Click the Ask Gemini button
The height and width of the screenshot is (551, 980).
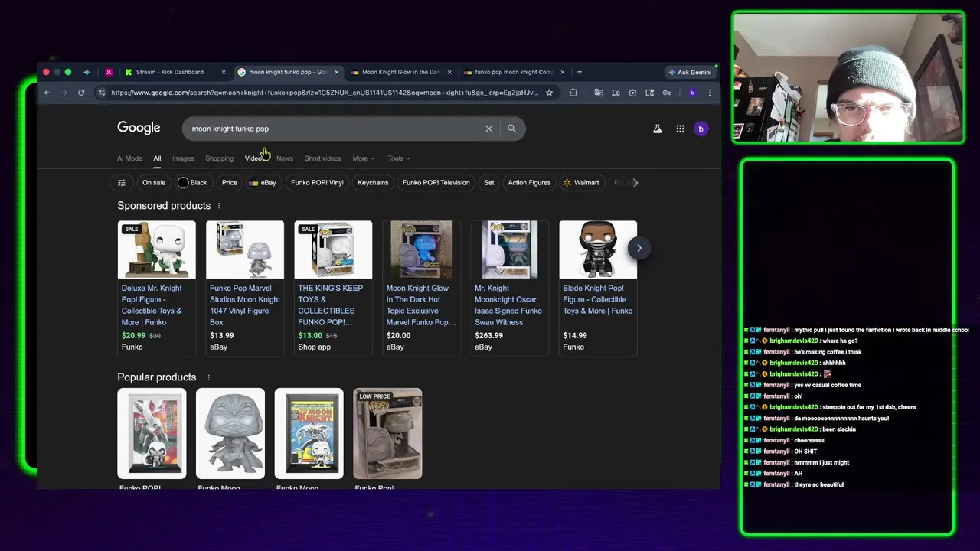pos(690,72)
